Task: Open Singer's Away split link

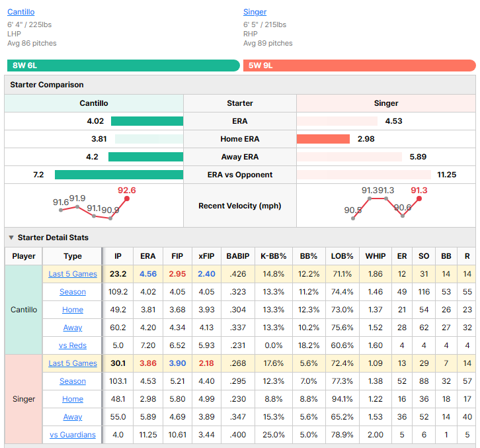Action: [73, 417]
